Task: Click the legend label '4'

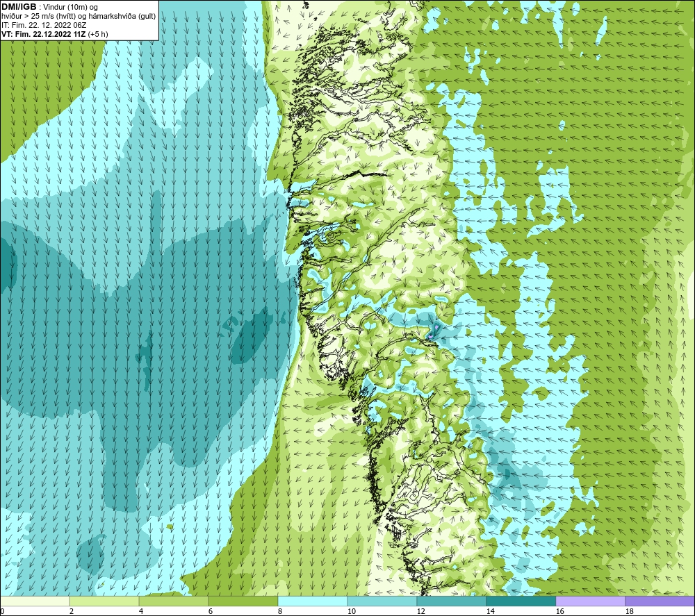Action: 141,612
